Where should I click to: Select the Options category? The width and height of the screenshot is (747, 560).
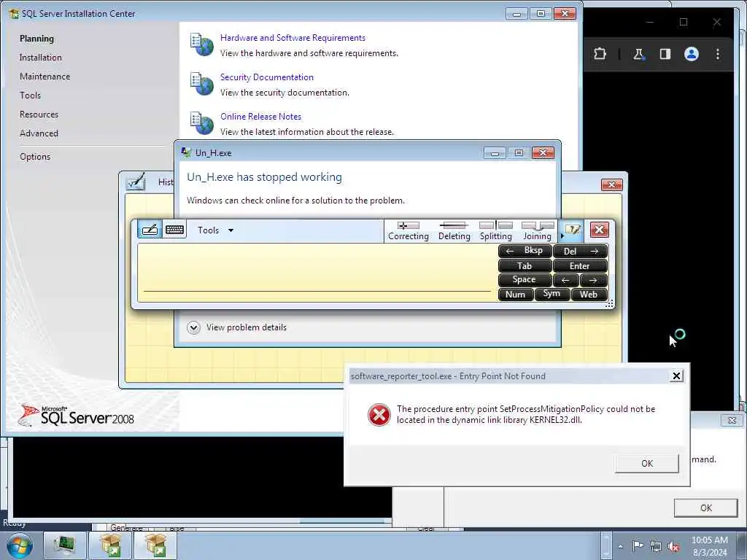click(35, 157)
